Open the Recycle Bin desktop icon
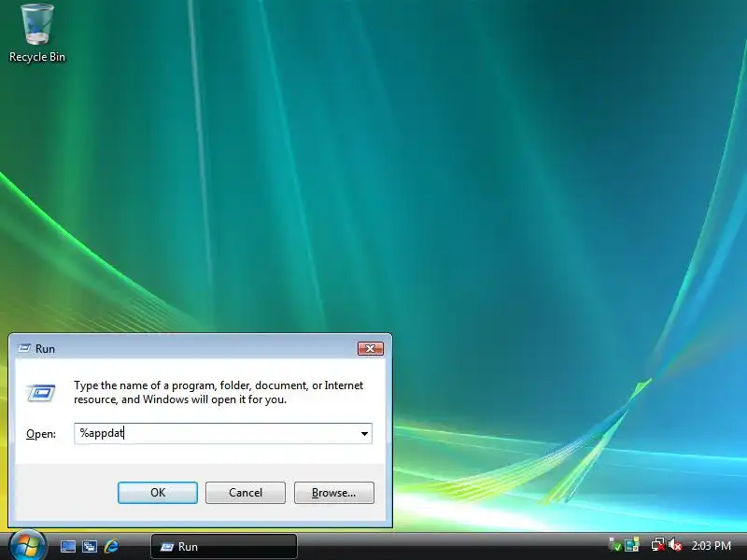 37,34
